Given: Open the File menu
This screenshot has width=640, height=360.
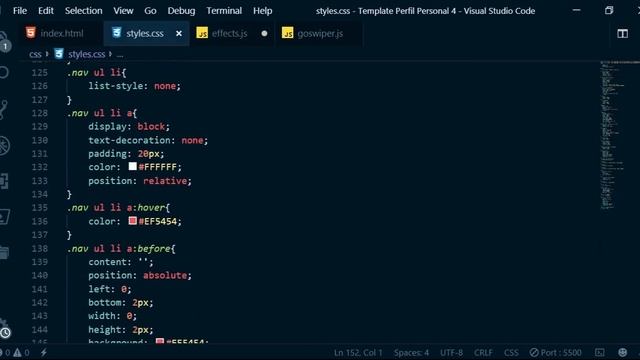Looking at the screenshot, I should click(x=20, y=11).
